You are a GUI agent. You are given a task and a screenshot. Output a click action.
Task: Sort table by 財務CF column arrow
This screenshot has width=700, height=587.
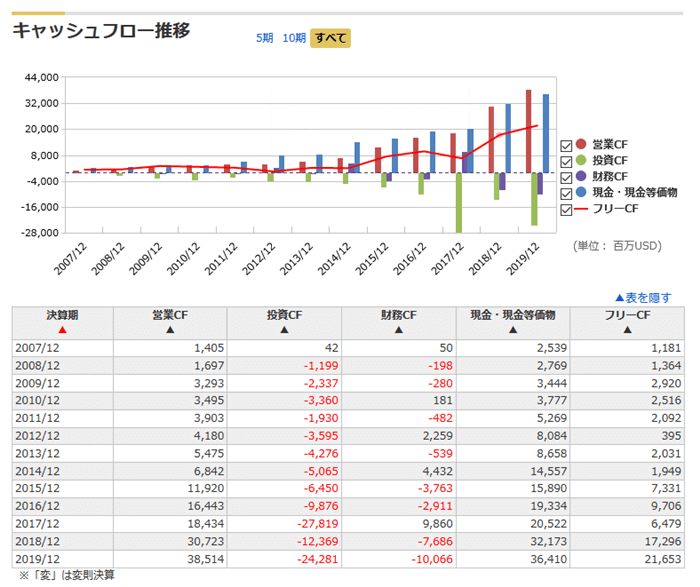(x=398, y=329)
